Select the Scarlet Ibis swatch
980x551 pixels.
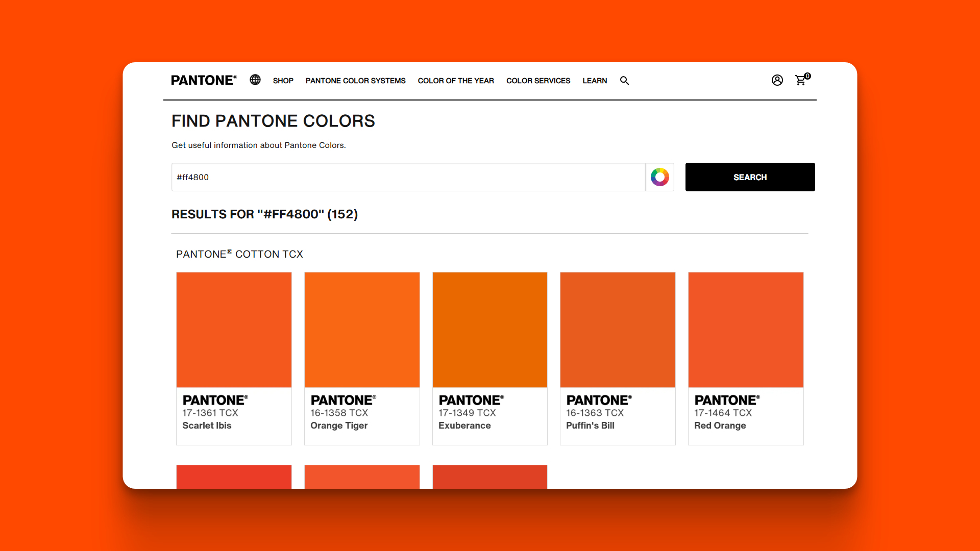coord(234,330)
